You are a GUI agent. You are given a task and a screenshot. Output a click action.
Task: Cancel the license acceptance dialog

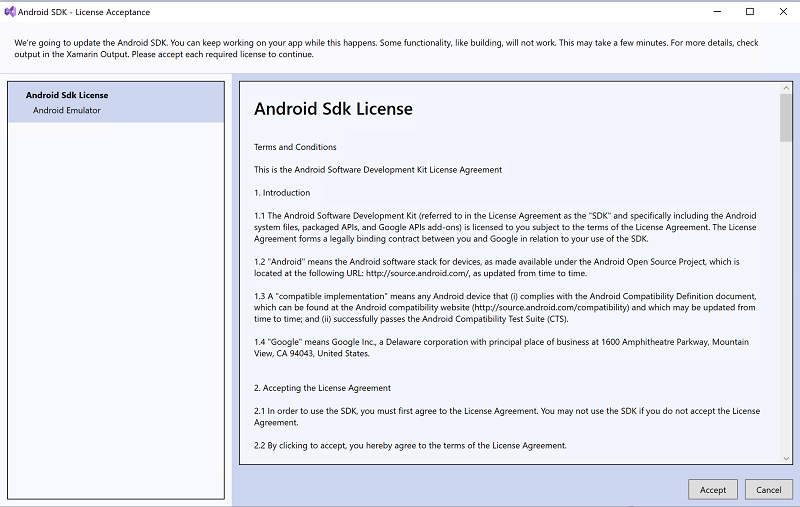tap(768, 490)
